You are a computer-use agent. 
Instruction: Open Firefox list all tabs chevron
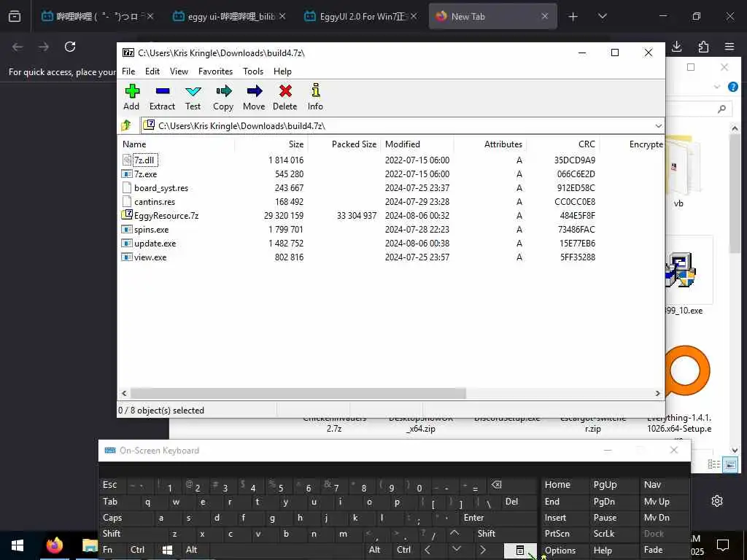click(x=602, y=16)
